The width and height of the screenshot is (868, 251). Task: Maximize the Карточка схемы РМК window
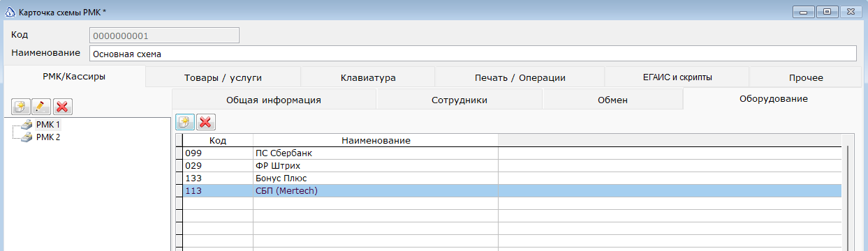point(828,12)
